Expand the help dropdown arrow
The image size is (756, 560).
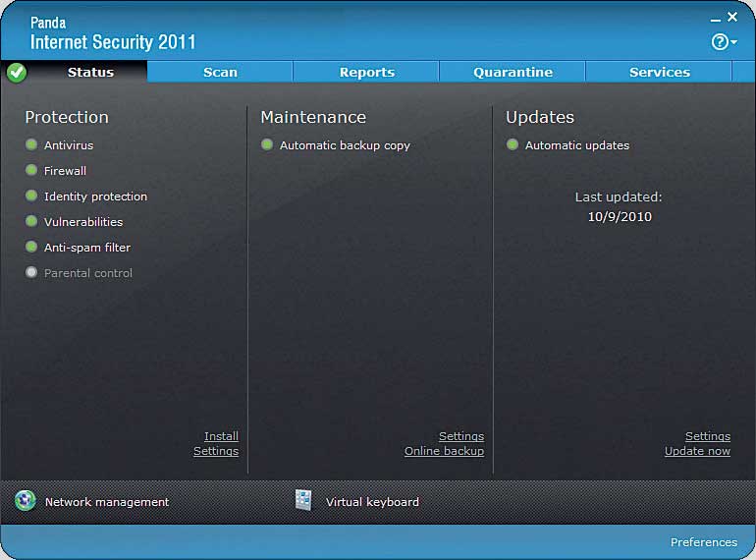[x=733, y=42]
